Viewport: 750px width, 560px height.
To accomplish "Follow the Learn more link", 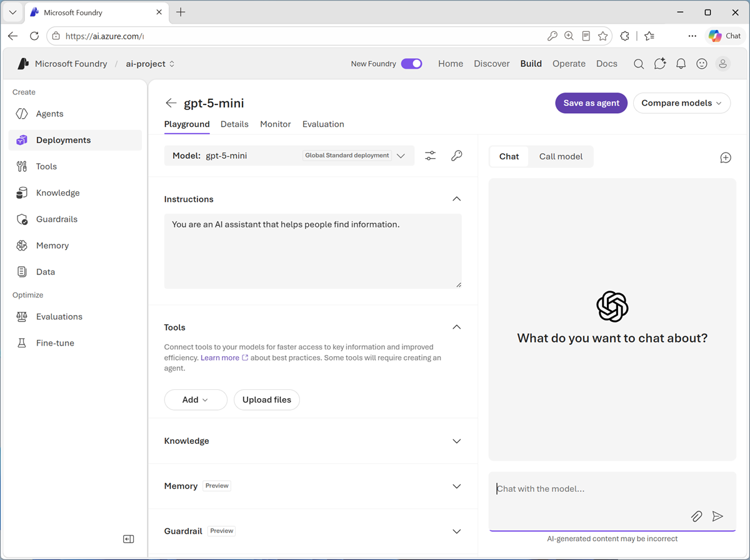I will (x=220, y=357).
